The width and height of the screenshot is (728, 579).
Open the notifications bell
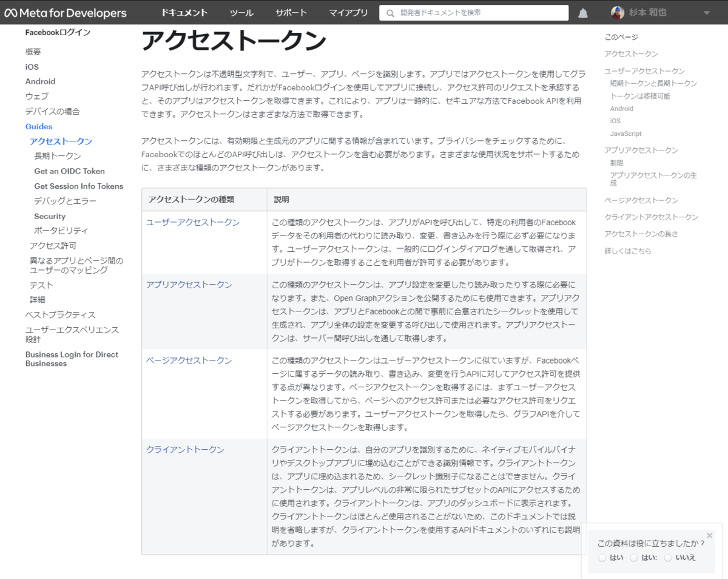582,12
